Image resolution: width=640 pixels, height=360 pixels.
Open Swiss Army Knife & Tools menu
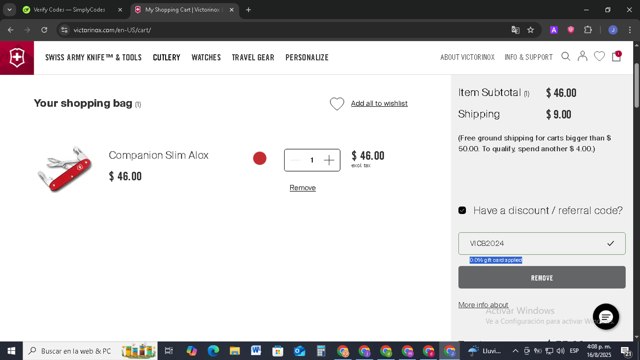coord(93,58)
